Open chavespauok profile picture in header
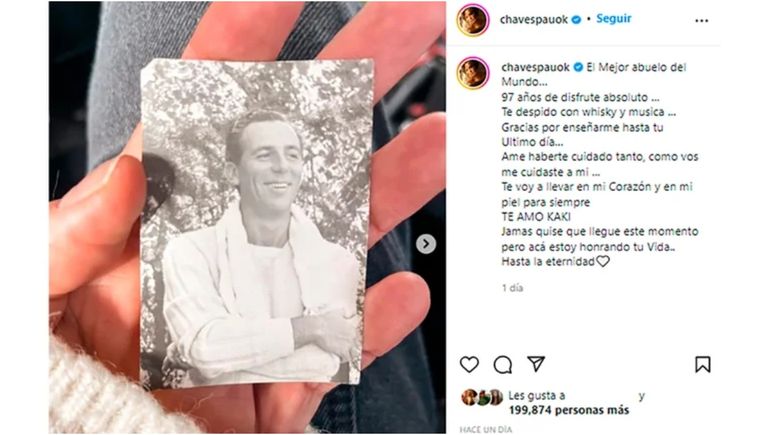The image size is (770, 435). (x=473, y=20)
